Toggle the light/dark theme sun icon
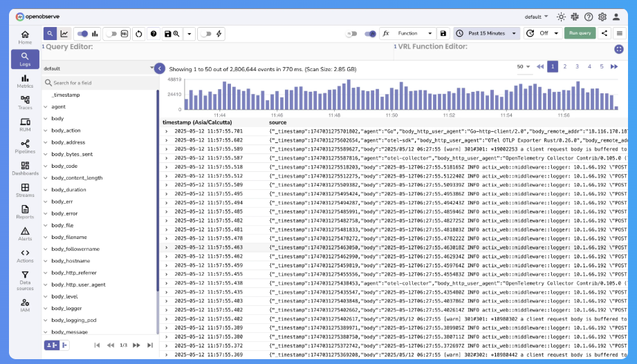This screenshot has width=637, height=364. 561,17
